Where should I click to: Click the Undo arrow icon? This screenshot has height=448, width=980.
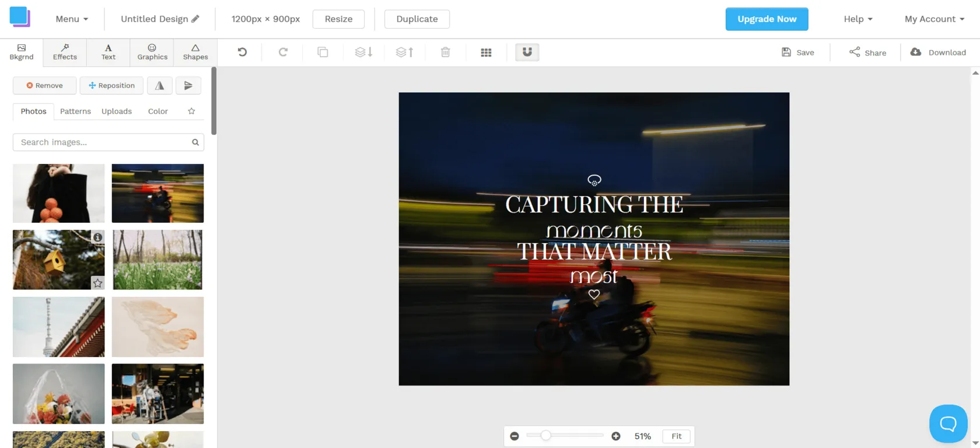242,52
